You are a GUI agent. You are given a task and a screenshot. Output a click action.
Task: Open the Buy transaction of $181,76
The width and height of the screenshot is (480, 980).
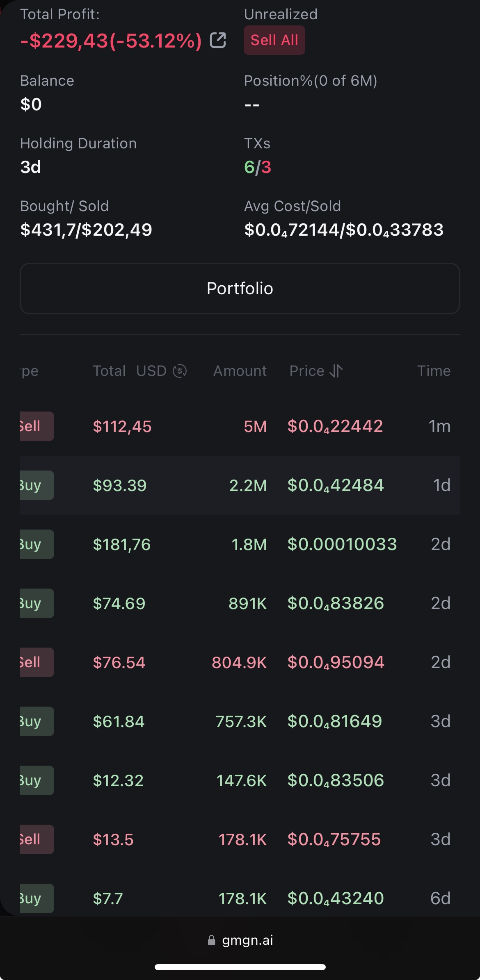[240, 544]
